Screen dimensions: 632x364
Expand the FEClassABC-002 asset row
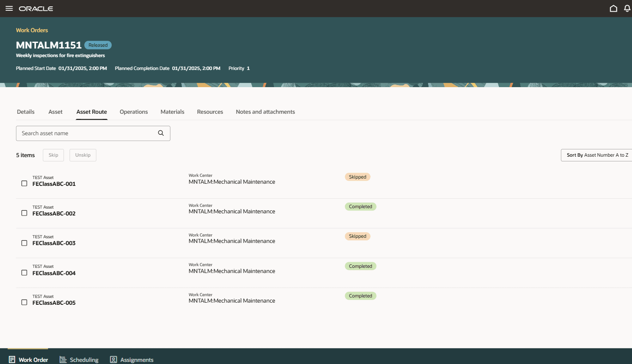(54, 213)
